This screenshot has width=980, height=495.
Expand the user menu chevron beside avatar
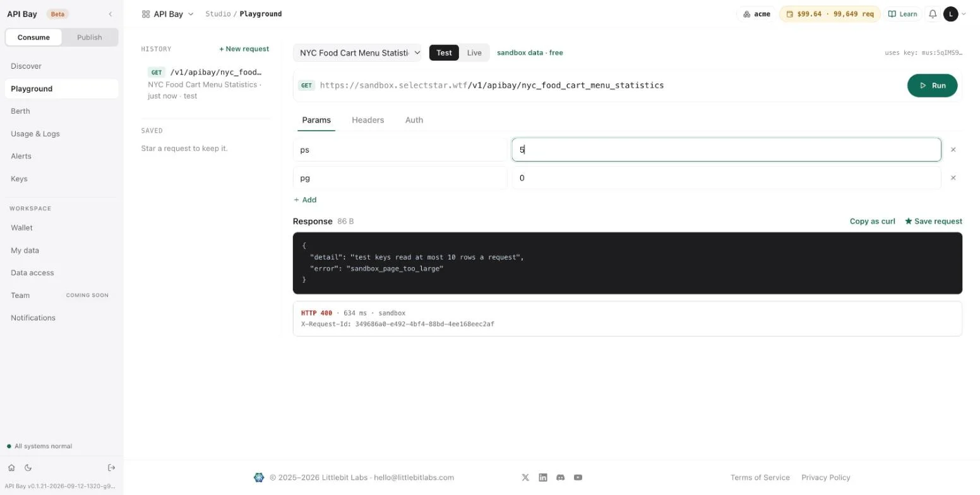coord(964,14)
